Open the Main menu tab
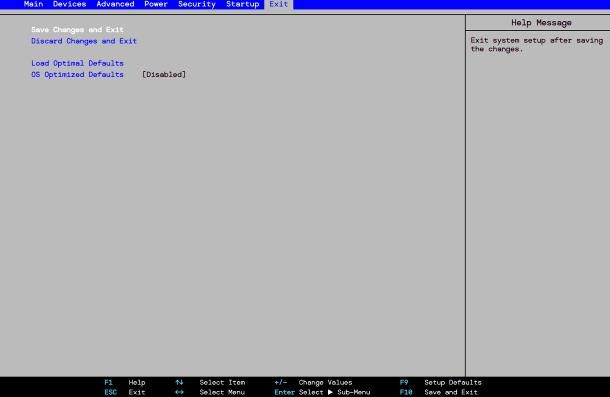This screenshot has width=610, height=397. pos(33,4)
